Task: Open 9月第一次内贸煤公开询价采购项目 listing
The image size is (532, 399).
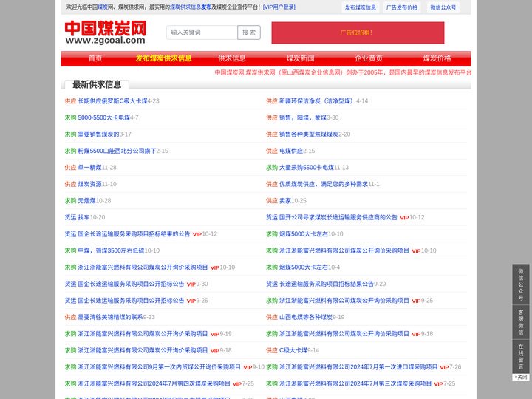Action: 159,367
